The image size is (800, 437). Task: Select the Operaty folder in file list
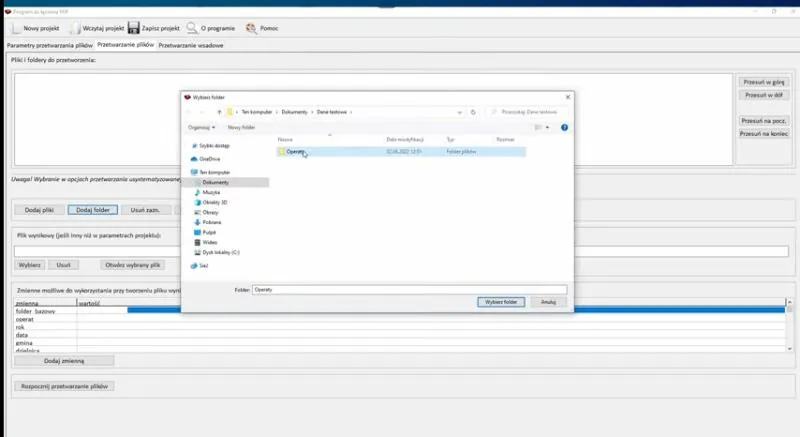[295, 152]
